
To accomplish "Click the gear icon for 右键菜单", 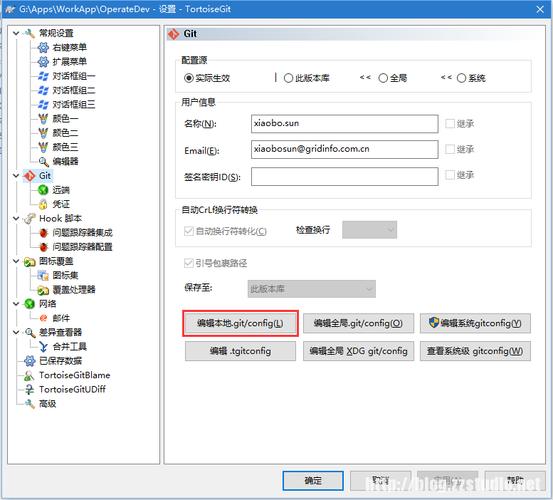I will point(43,47).
